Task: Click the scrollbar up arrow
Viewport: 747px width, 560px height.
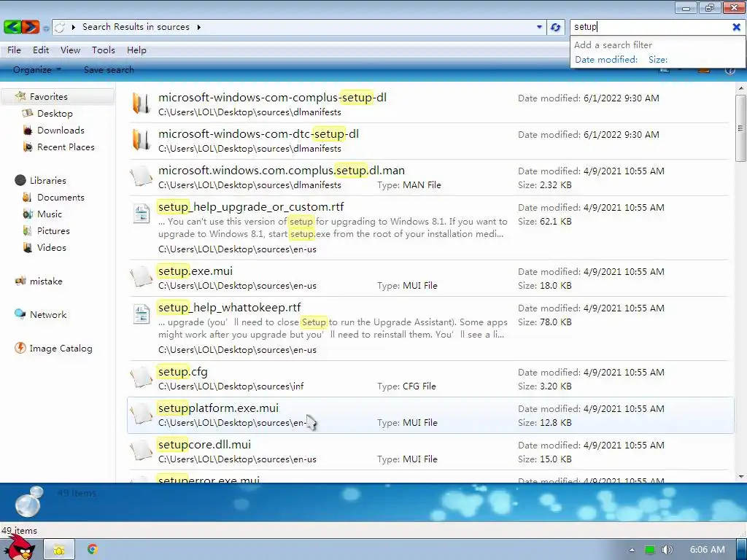Action: [x=740, y=88]
